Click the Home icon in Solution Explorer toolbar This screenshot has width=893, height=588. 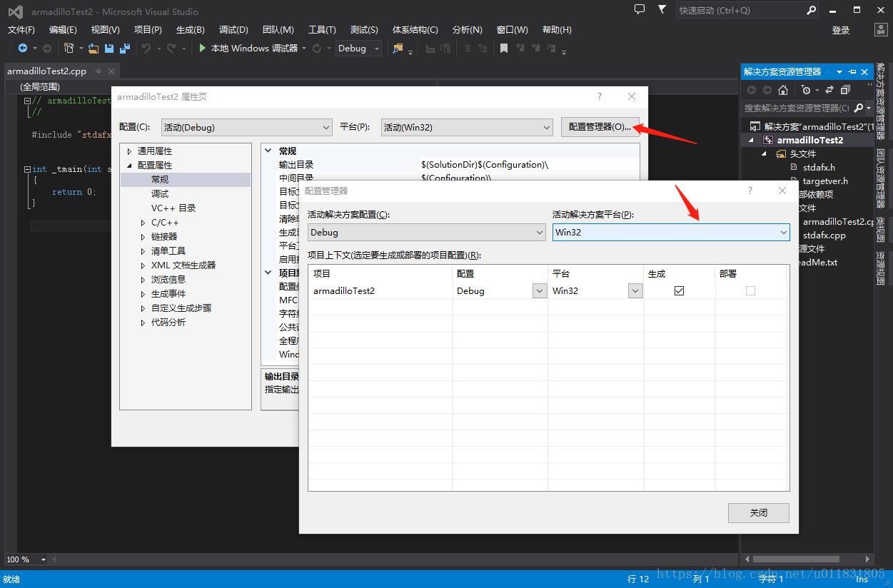click(x=783, y=90)
